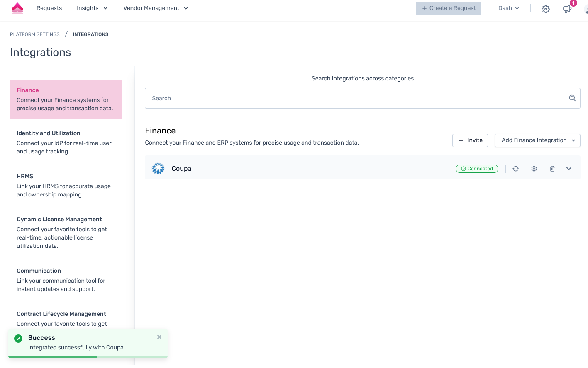Open the Add Finance Integration dropdown
Viewport: 588px width, 368px height.
tap(537, 140)
